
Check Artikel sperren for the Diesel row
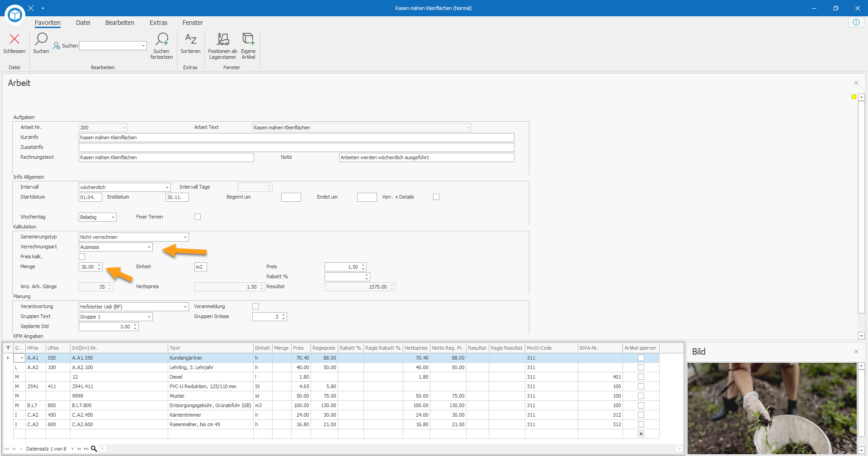641,377
